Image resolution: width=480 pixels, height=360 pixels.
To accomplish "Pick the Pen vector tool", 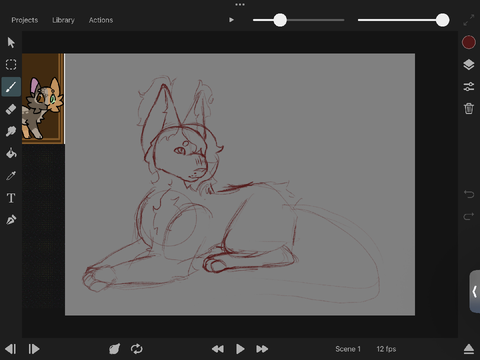I will click(11, 220).
